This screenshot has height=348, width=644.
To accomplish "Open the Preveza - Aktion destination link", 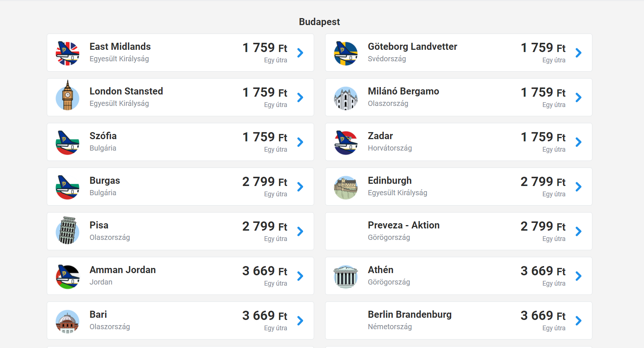I will point(404,225).
